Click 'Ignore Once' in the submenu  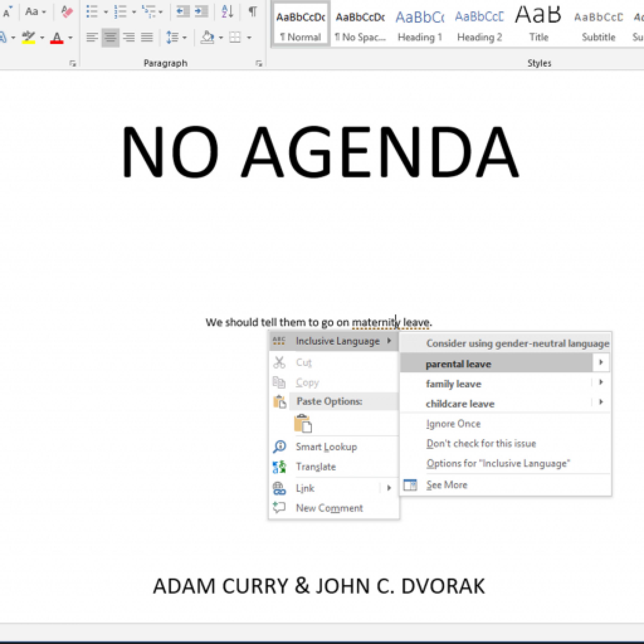point(453,424)
